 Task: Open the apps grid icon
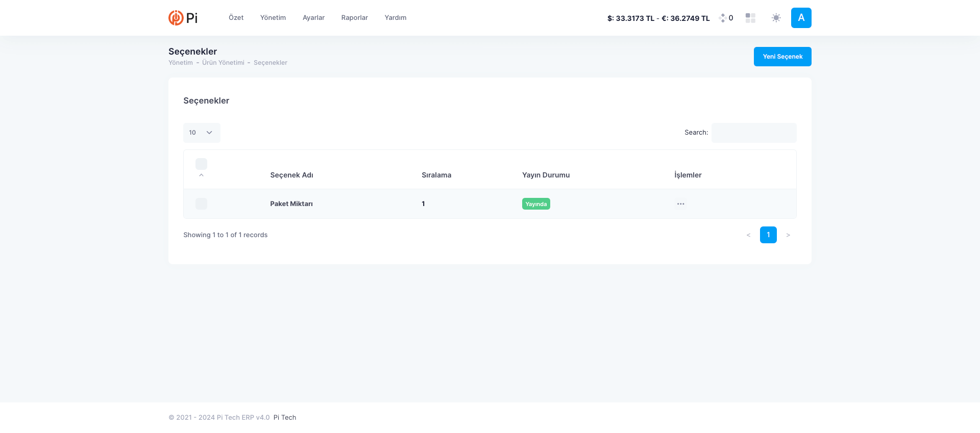[750, 18]
